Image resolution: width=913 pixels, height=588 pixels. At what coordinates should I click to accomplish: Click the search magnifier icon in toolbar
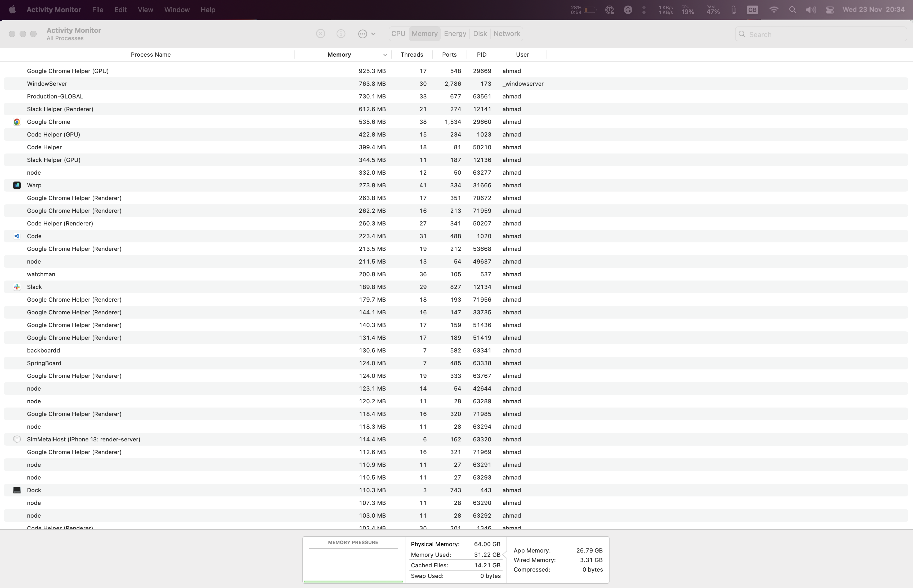coord(742,34)
